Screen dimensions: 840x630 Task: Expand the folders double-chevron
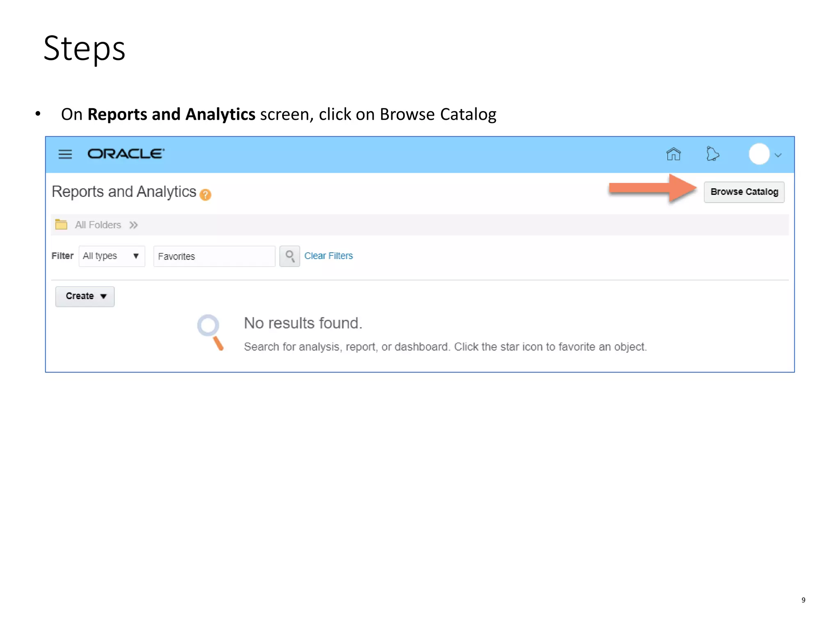[133, 225]
